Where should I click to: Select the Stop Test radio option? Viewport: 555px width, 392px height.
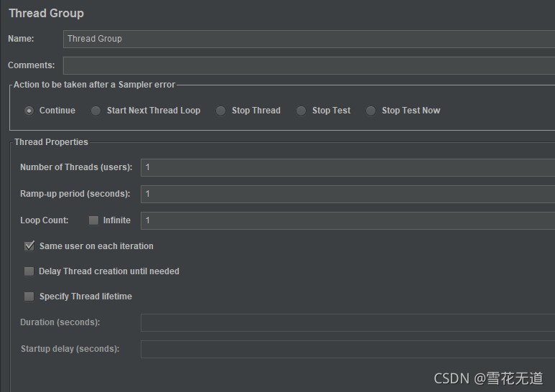tap(302, 111)
